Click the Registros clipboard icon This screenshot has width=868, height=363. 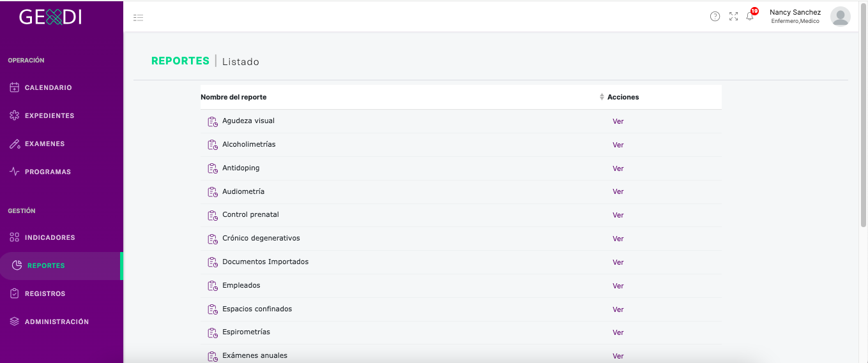pyautogui.click(x=15, y=293)
